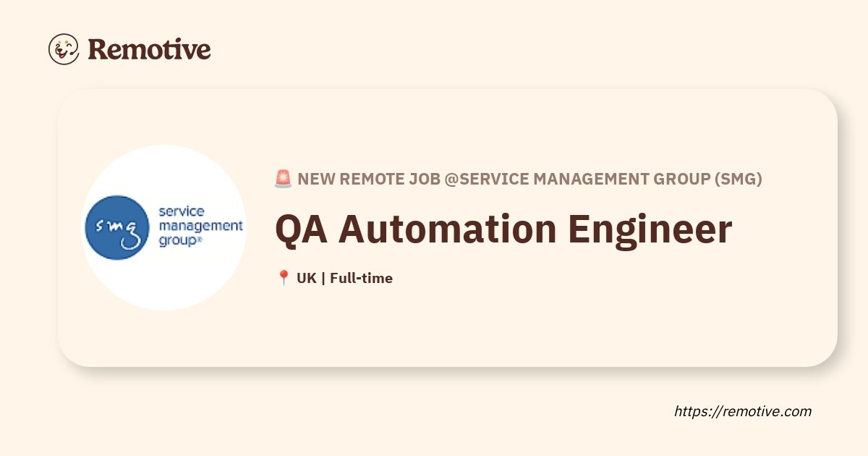Viewport: 868px width, 456px height.
Task: Click the Remotive smiley face logo icon
Action: (64, 48)
